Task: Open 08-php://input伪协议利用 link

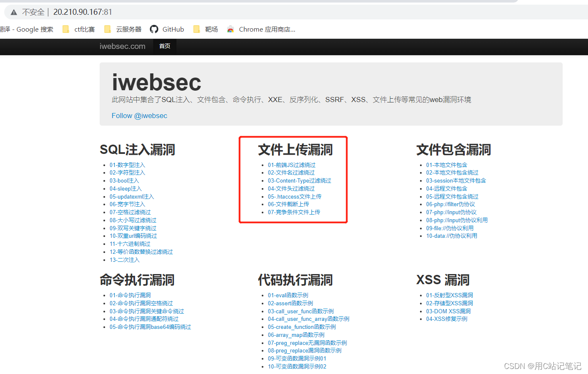Action: pos(457,220)
